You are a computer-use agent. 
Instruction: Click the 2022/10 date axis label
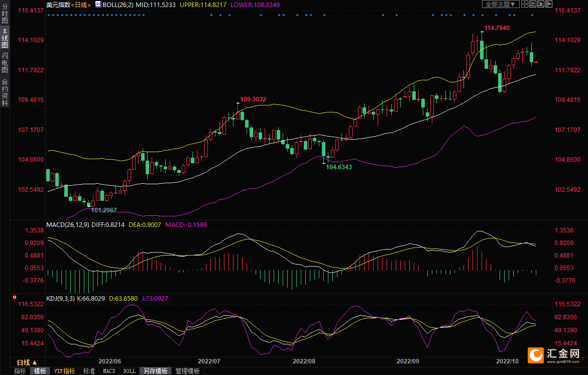(x=507, y=361)
